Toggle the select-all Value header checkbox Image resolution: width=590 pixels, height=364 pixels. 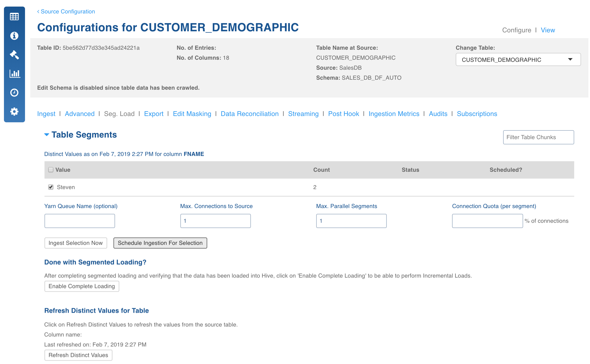(x=51, y=170)
